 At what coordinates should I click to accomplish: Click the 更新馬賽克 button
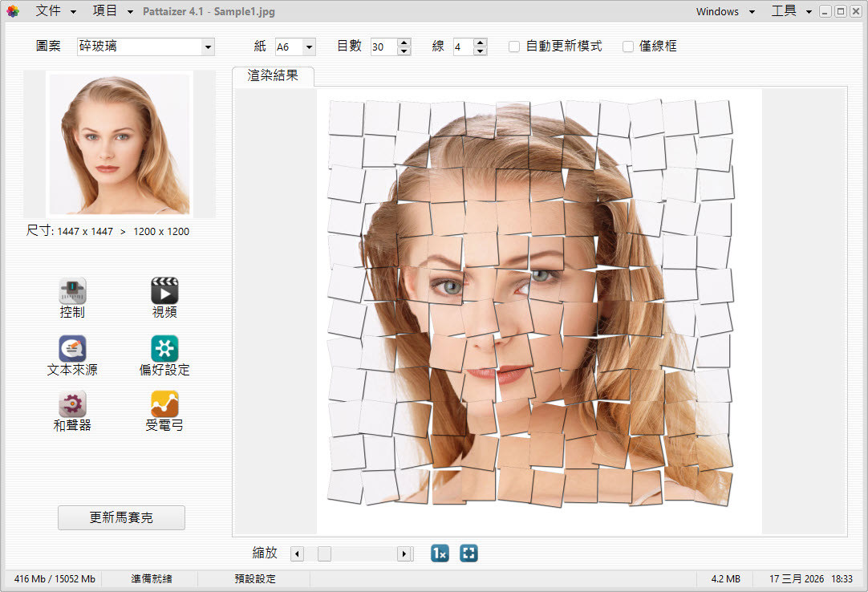coord(121,518)
